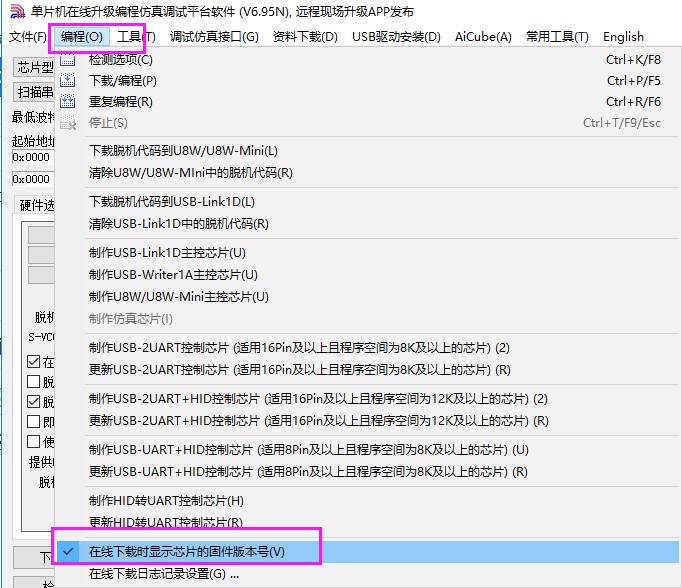Choose 清除USB-Link1D中的脱机代码(R)
The image size is (682, 588).
tap(367, 224)
